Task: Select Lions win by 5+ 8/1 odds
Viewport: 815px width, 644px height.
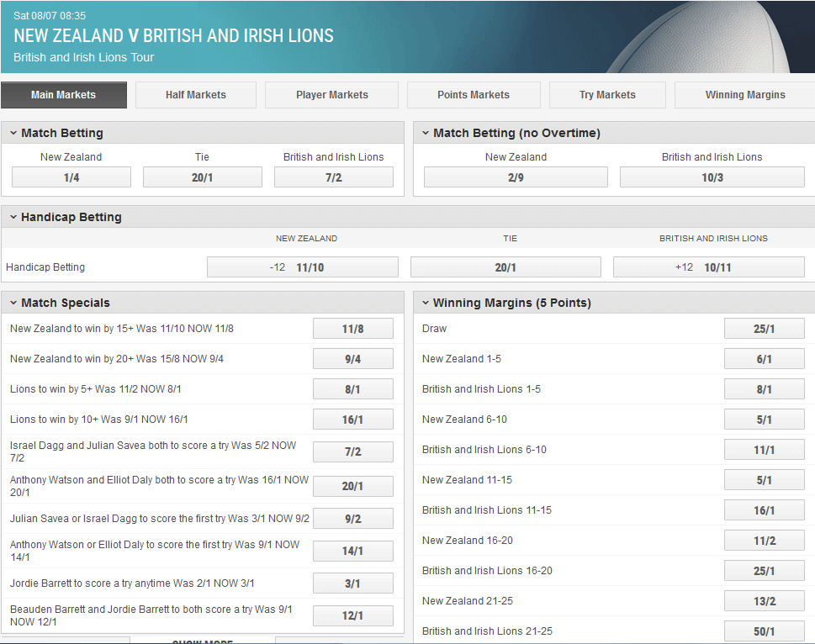Action: (353, 389)
